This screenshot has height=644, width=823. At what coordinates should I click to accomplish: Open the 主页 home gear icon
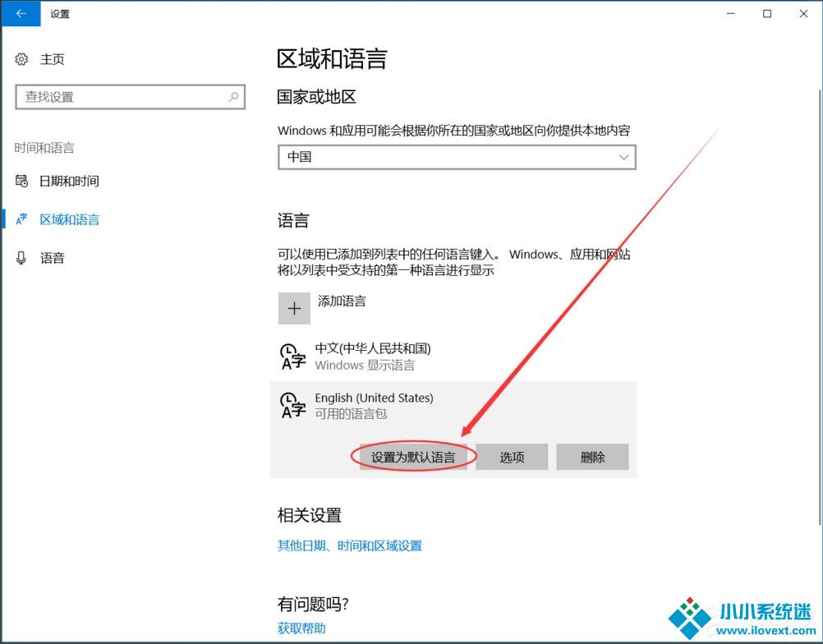[x=21, y=59]
